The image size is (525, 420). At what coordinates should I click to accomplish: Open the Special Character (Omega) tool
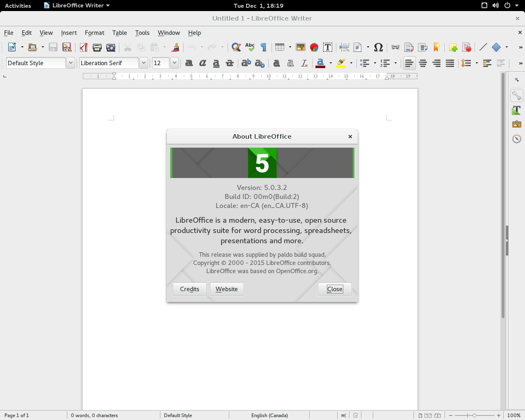[x=379, y=47]
